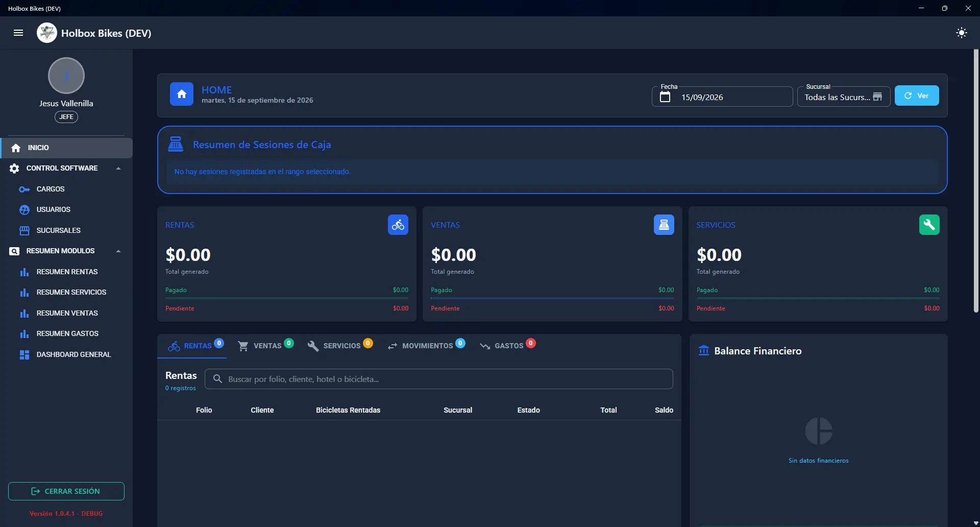Collapse the Control Software section
This screenshot has width=980, height=527.
[66, 168]
